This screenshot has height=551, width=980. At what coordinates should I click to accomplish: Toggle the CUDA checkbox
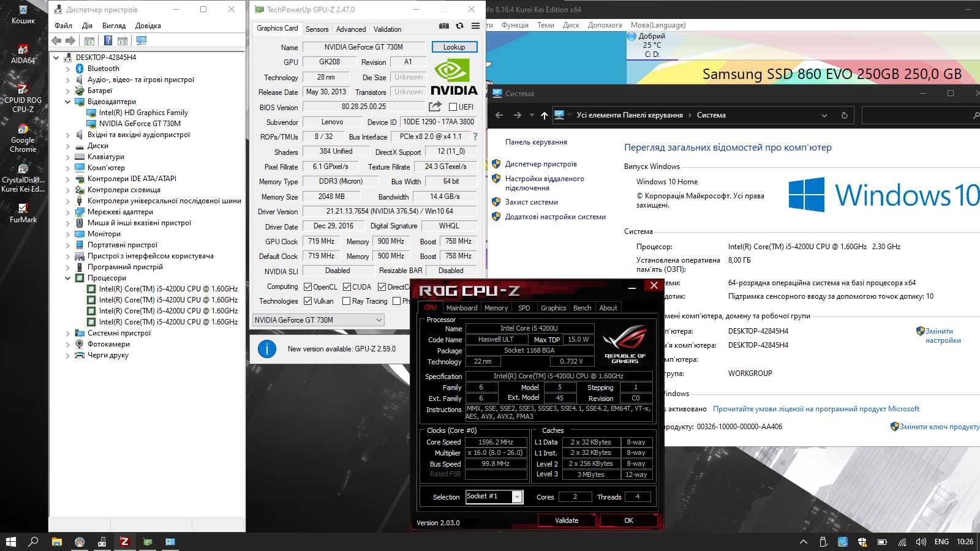[x=347, y=287]
